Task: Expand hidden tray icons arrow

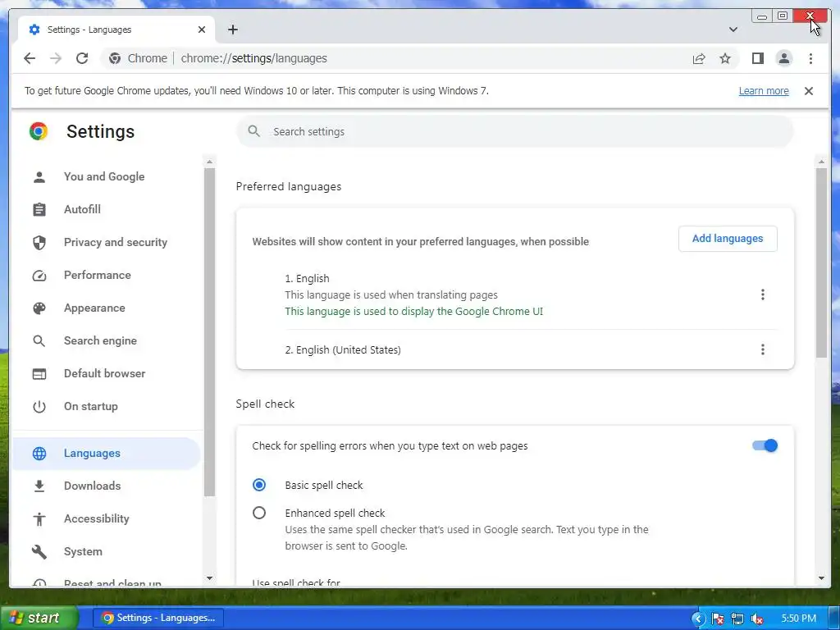Action: pos(697,619)
